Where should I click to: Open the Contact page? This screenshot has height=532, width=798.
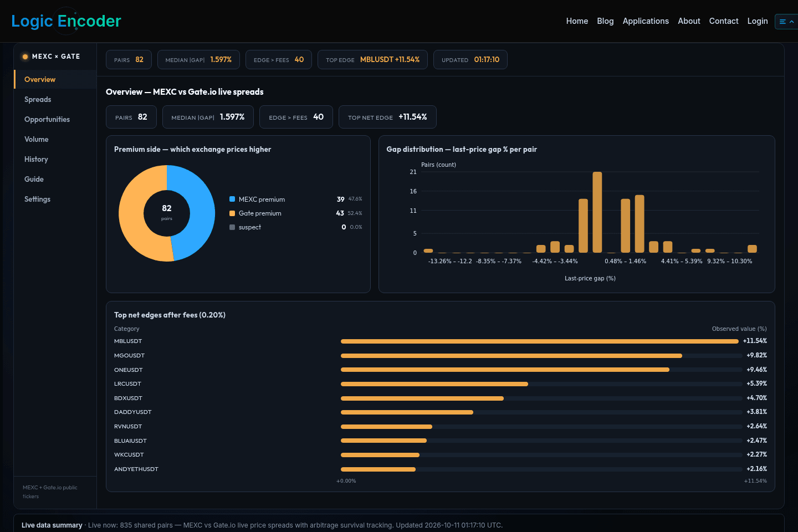click(x=724, y=21)
